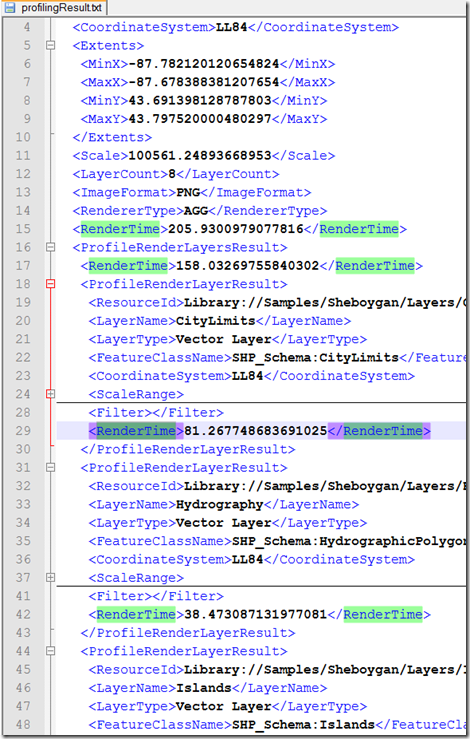Click the LayerName value CityLimits
470x739 pixels.
tap(215, 321)
